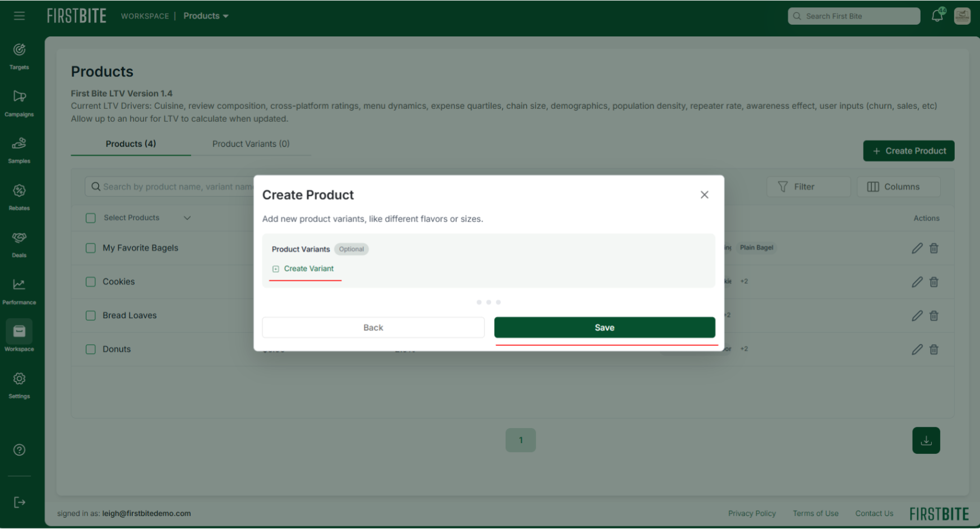Image resolution: width=980 pixels, height=529 pixels.
Task: Open Settings in the sidebar
Action: (19, 385)
